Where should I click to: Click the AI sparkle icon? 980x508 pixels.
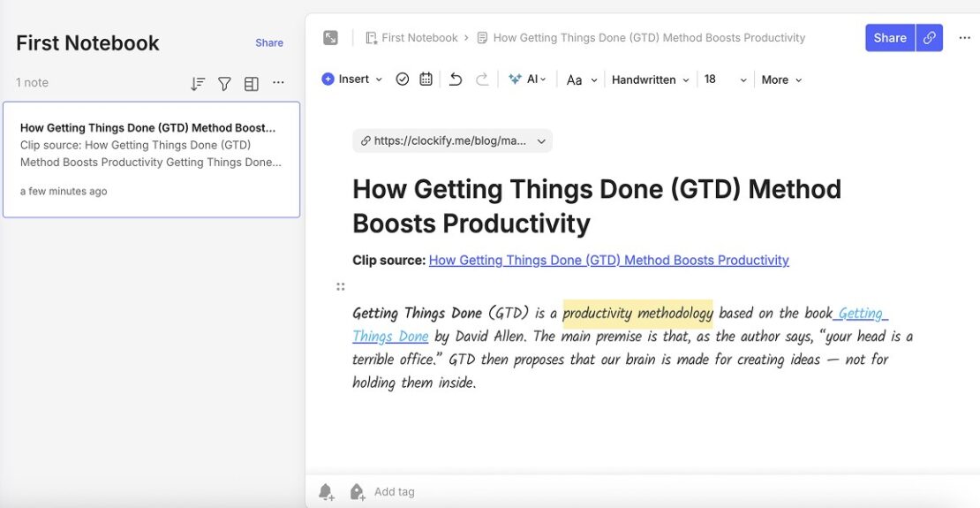tap(515, 79)
